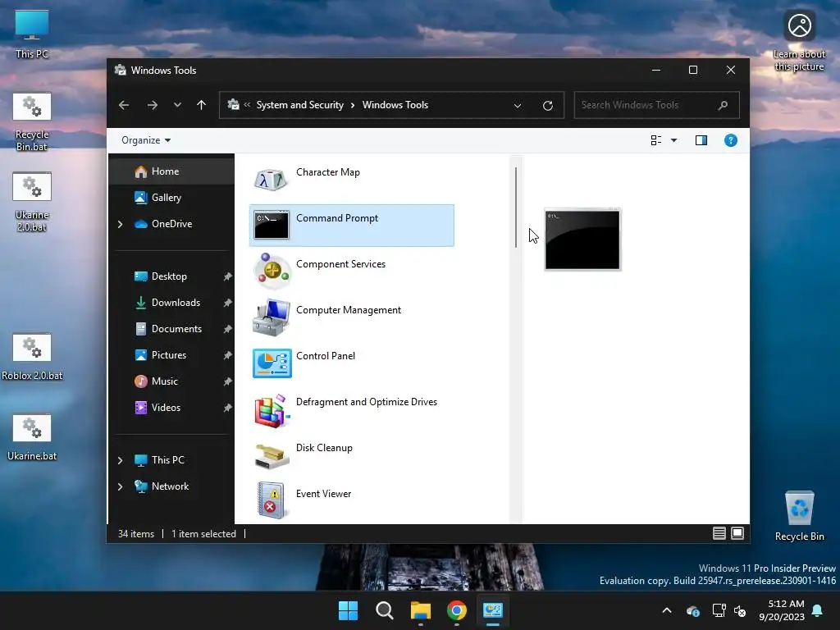Unpin Documents using its pin icon
Screen dimensions: 840x630
[228, 329]
